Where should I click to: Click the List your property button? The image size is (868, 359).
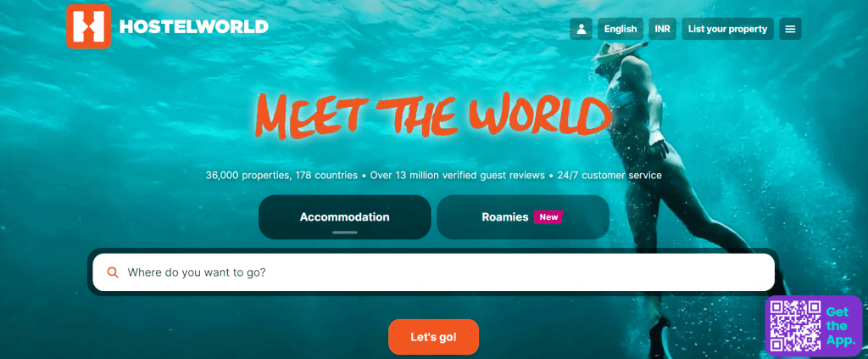point(728,30)
